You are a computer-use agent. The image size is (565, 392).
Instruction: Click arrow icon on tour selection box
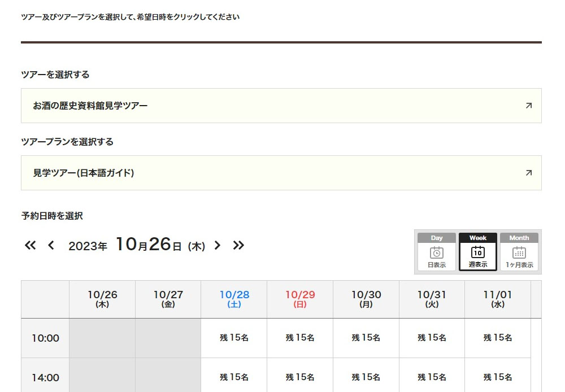click(x=528, y=106)
